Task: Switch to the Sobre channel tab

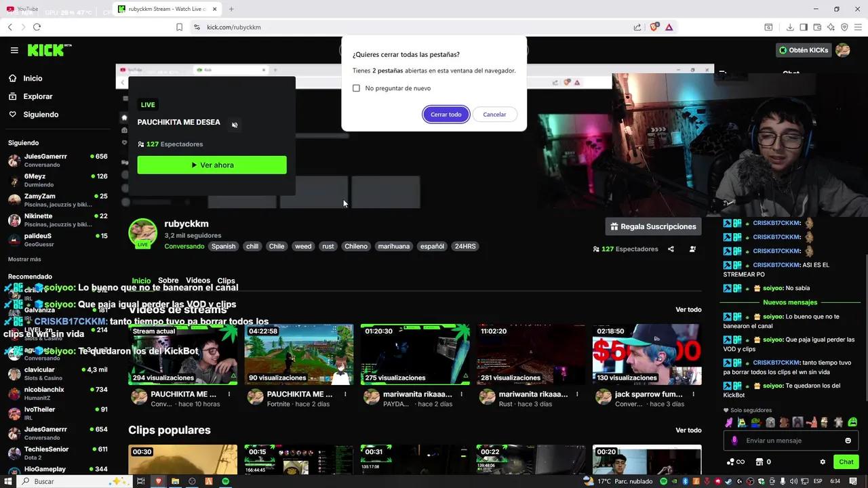Action: tap(168, 281)
